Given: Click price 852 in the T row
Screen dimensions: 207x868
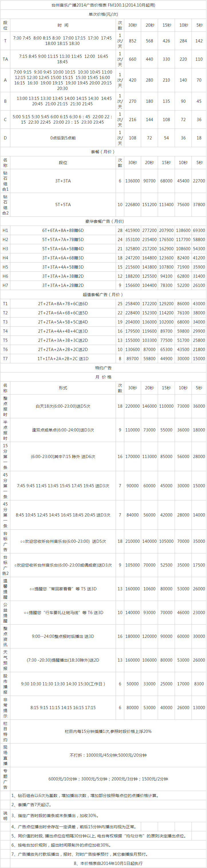Looking at the screenshot, I should (133, 41).
